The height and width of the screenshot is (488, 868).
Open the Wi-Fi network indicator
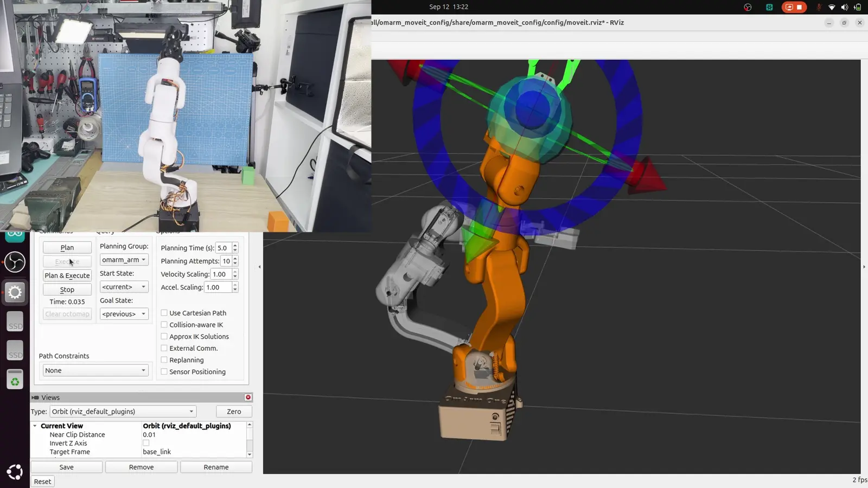coord(832,7)
